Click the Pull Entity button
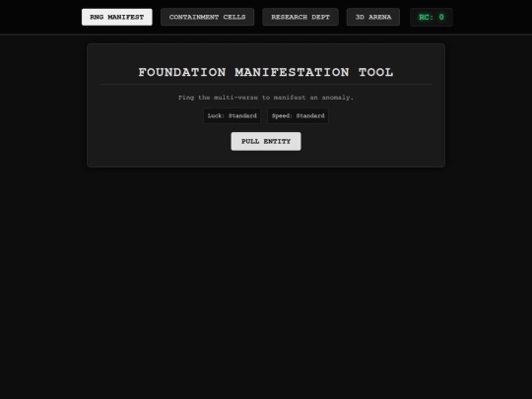532x399 pixels. pyautogui.click(x=266, y=141)
